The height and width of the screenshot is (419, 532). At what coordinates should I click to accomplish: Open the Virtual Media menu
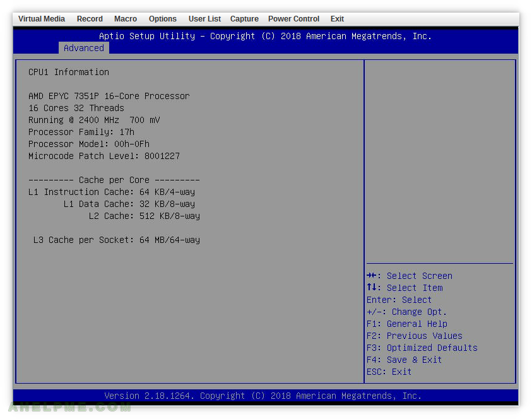click(42, 19)
